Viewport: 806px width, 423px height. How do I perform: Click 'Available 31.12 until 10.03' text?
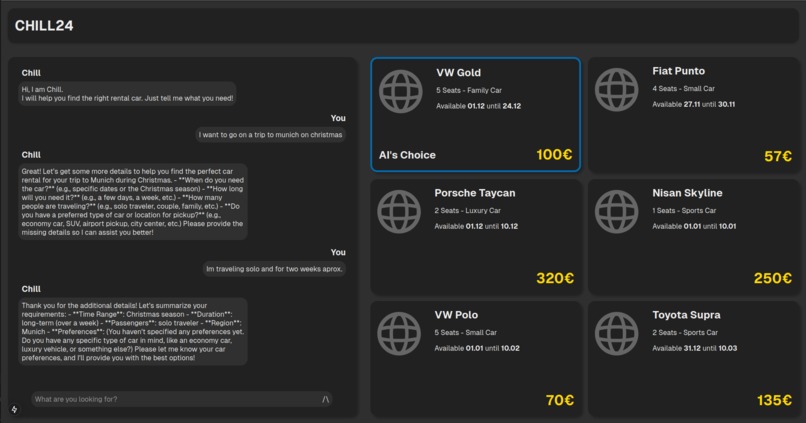click(694, 348)
